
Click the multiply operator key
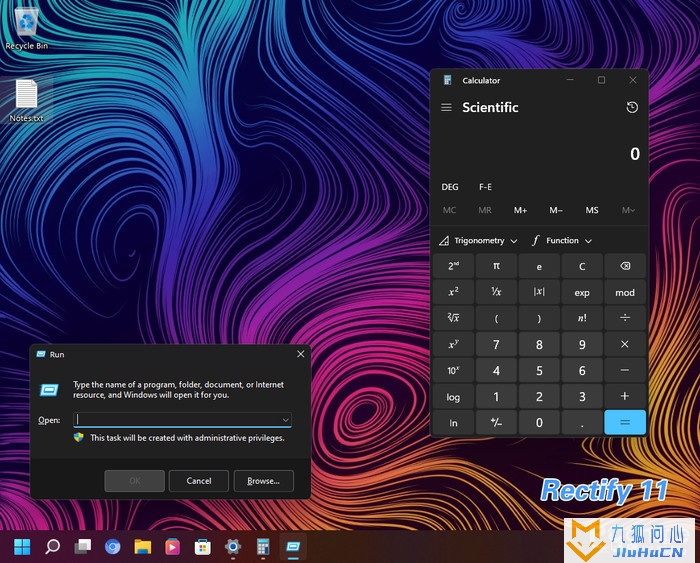tap(625, 344)
